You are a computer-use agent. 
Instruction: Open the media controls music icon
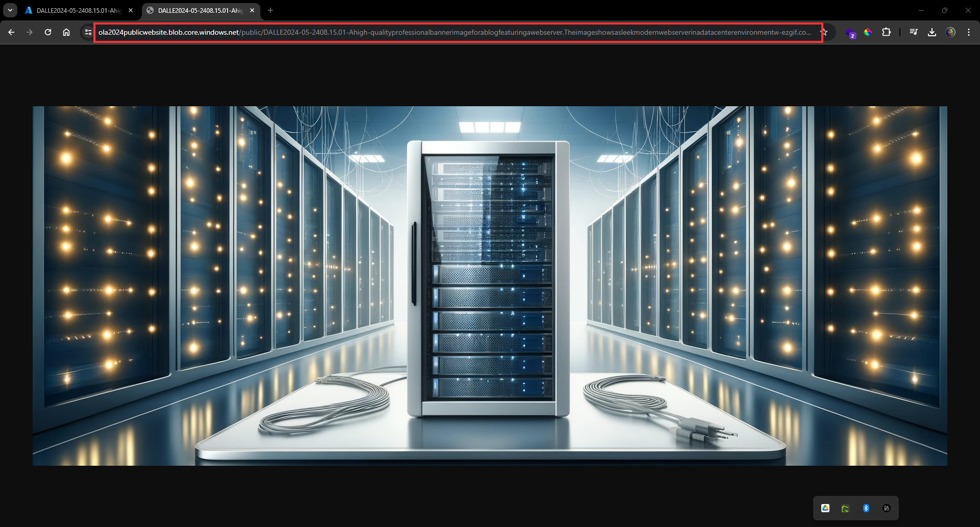[914, 32]
